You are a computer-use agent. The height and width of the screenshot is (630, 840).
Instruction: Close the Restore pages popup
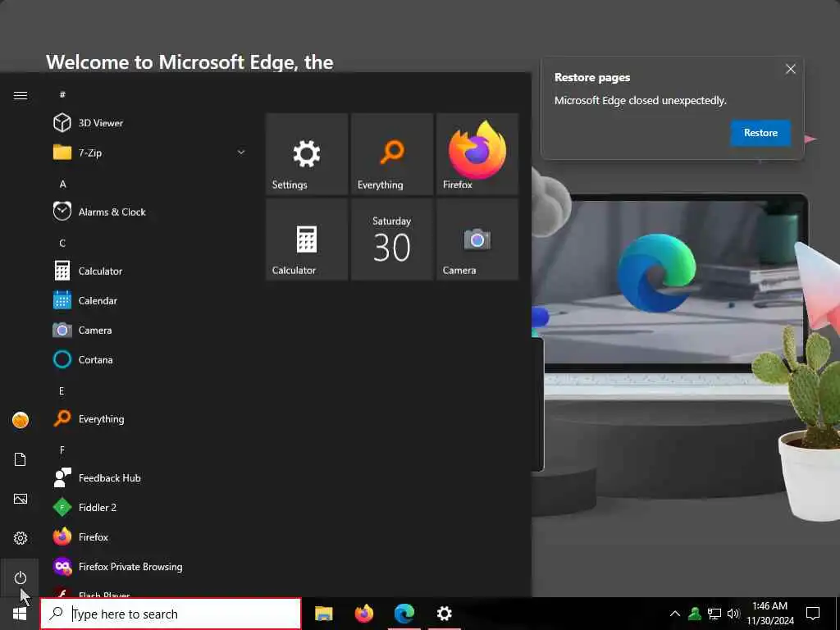790,69
